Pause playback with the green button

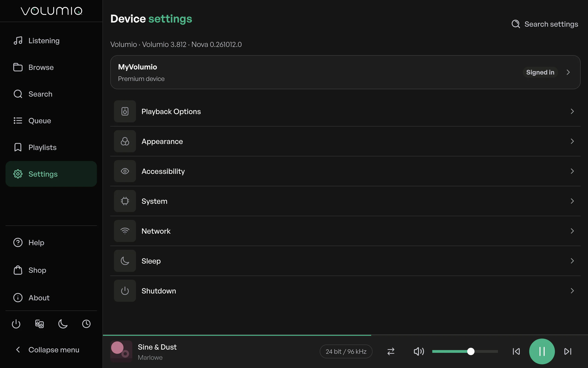point(542,351)
